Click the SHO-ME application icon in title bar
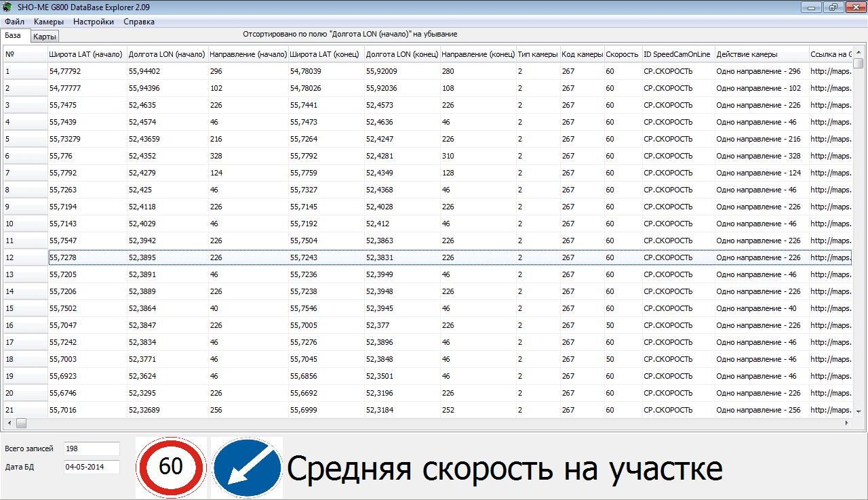 7,7
